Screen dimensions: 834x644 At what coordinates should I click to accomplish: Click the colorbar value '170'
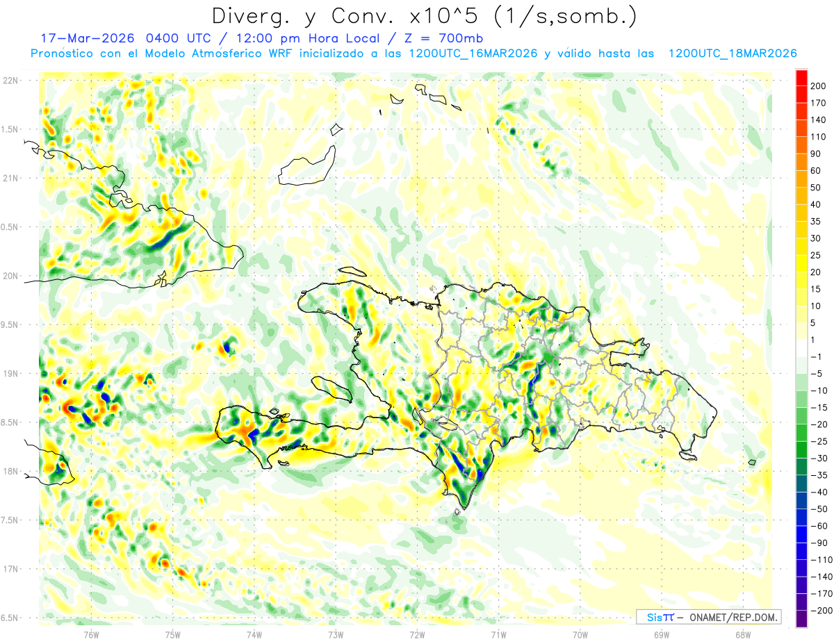pyautogui.click(x=819, y=103)
